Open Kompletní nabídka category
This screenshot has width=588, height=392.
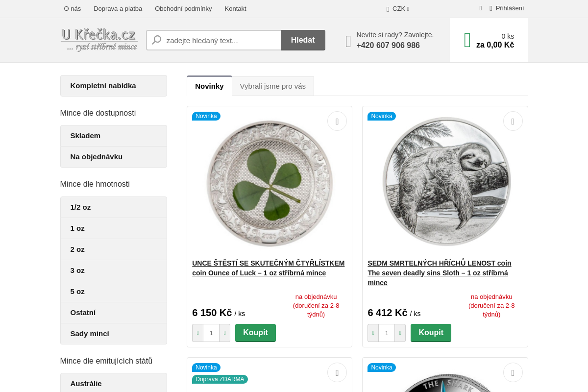pyautogui.click(x=114, y=86)
